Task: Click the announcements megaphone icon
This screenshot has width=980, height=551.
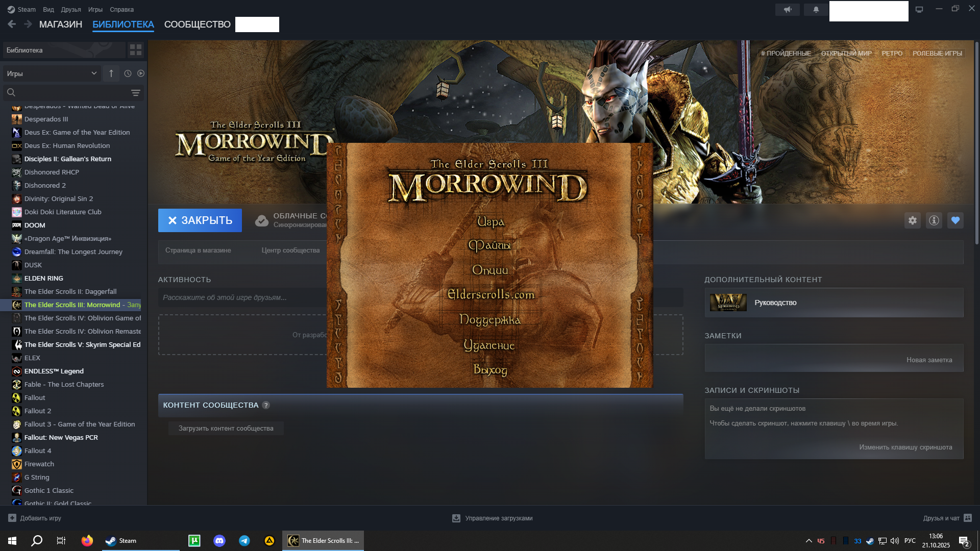Action: [x=788, y=10]
